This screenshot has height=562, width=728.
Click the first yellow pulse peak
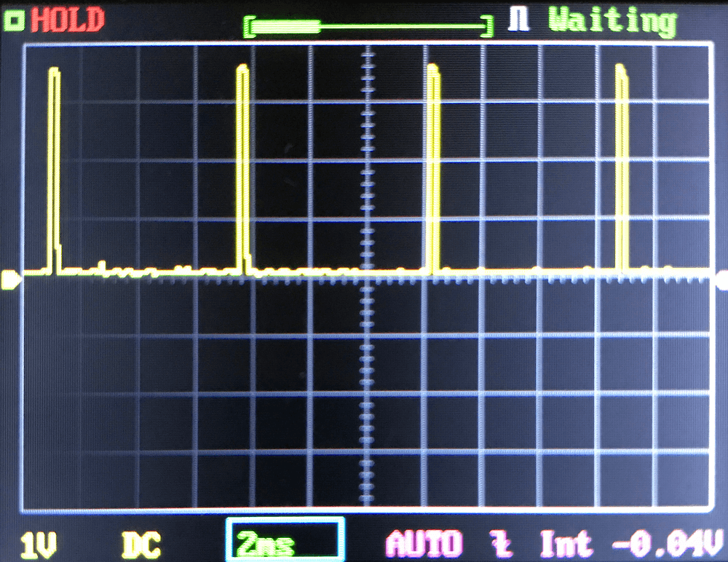[x=53, y=71]
